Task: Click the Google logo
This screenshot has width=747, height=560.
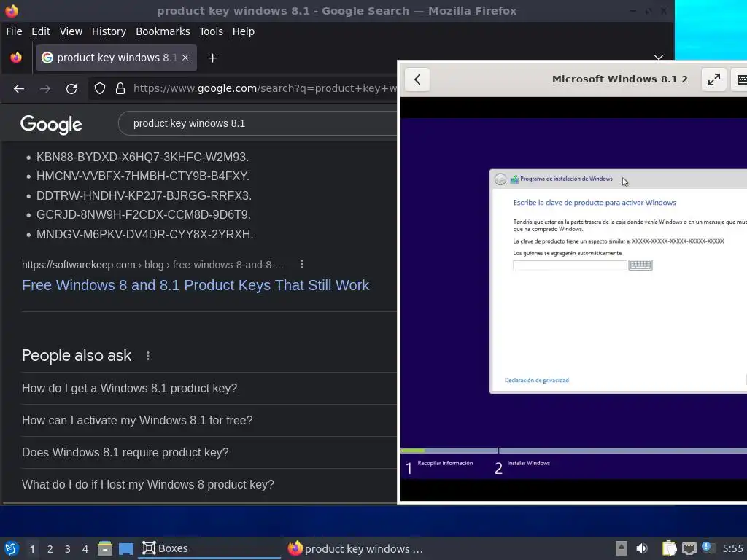Action: coord(51,124)
